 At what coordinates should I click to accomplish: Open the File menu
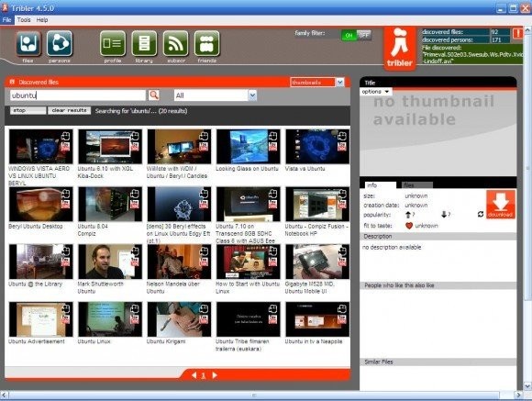tap(6, 19)
